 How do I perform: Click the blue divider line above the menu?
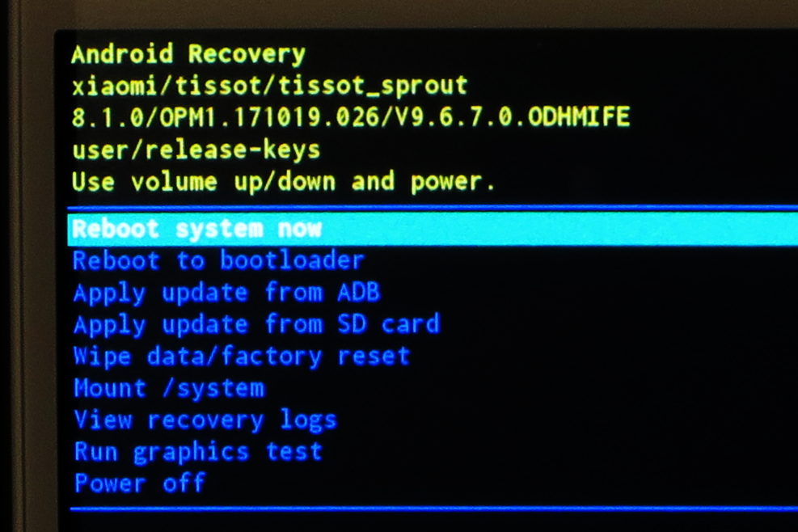[x=433, y=208]
